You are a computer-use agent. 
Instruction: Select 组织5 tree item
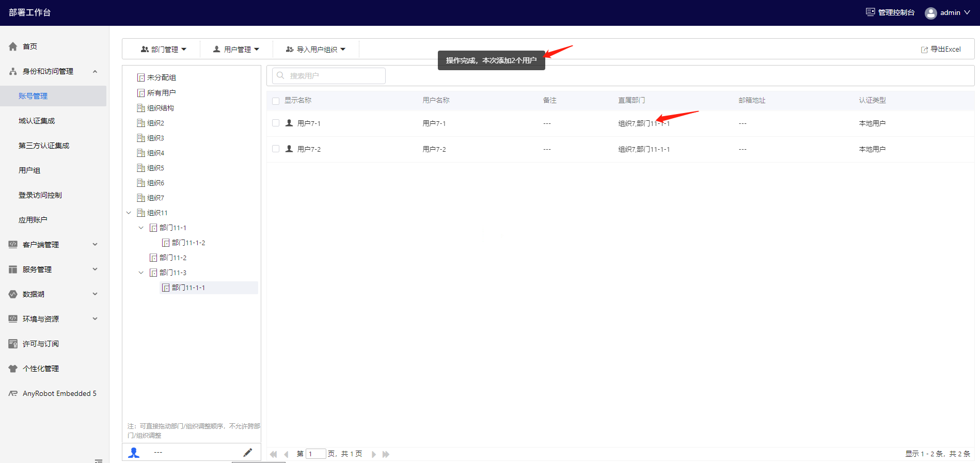155,168
